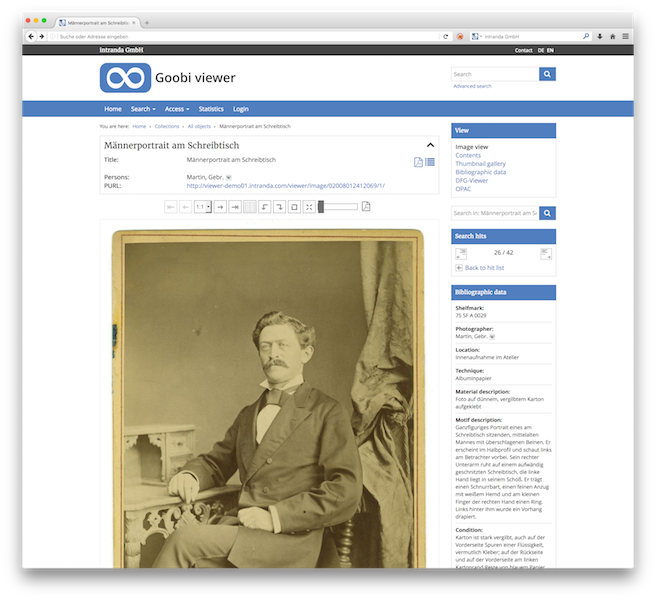Open the norm data icon next to Persons Martin, Gebr.
Viewport: 656px width, 600px height.
click(x=229, y=177)
